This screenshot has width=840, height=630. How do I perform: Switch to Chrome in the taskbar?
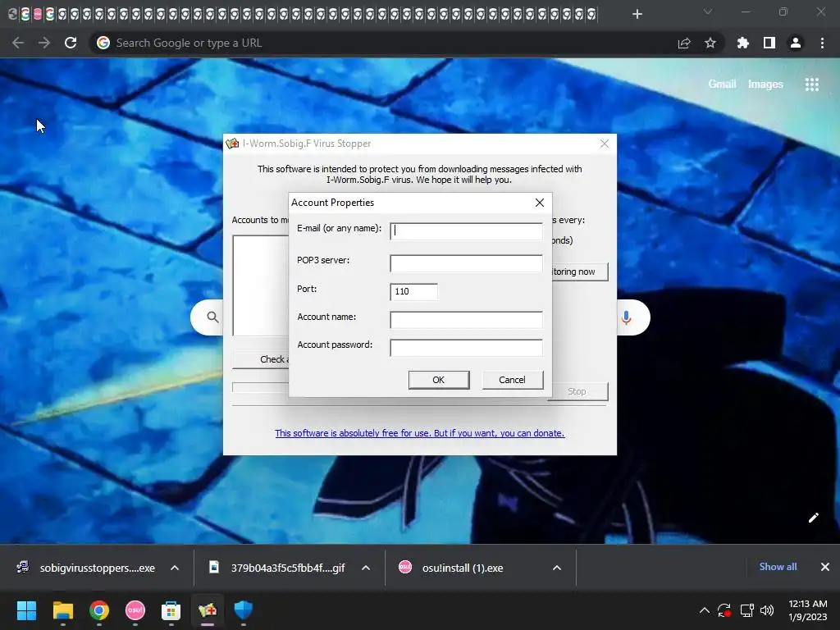click(x=99, y=610)
